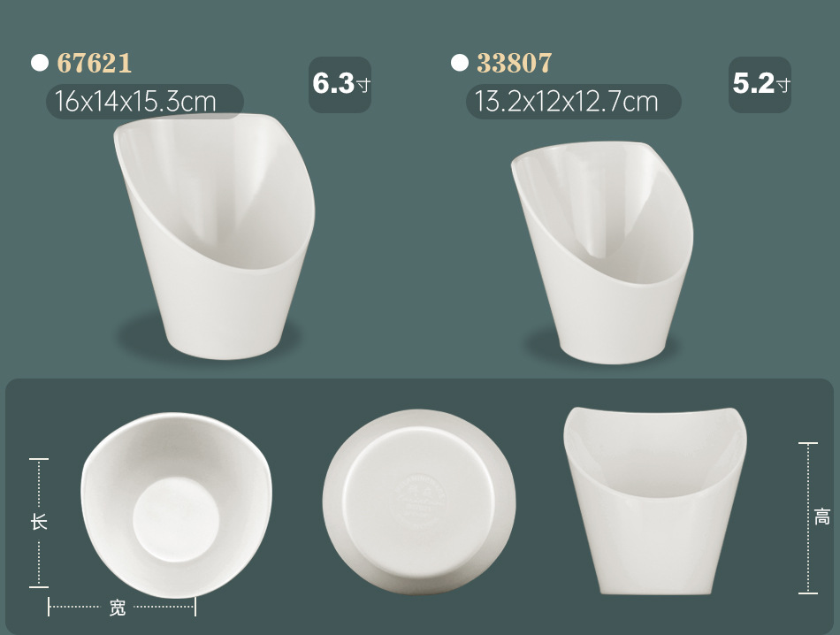This screenshot has width=840, height=635.
Task: Select the 5.2寸 size badge
Action: [760, 85]
